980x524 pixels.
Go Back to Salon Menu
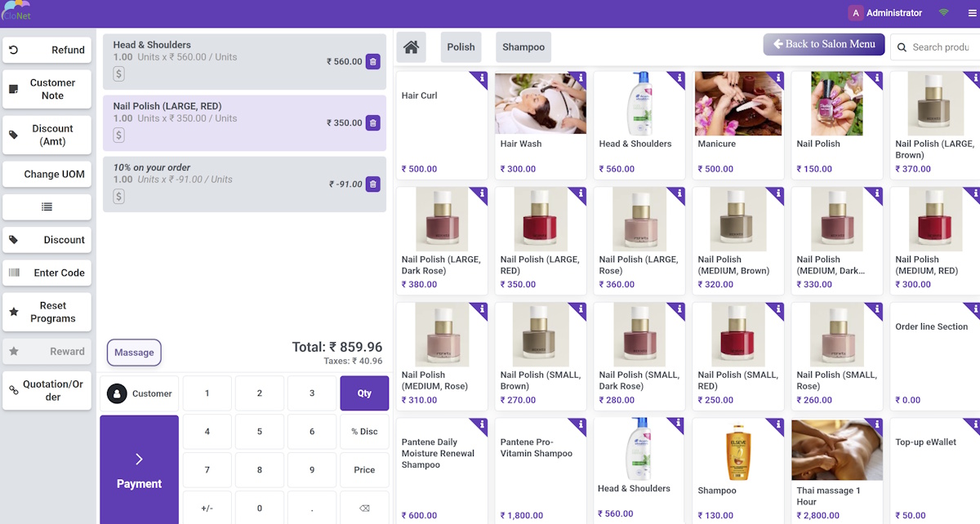[x=824, y=44]
